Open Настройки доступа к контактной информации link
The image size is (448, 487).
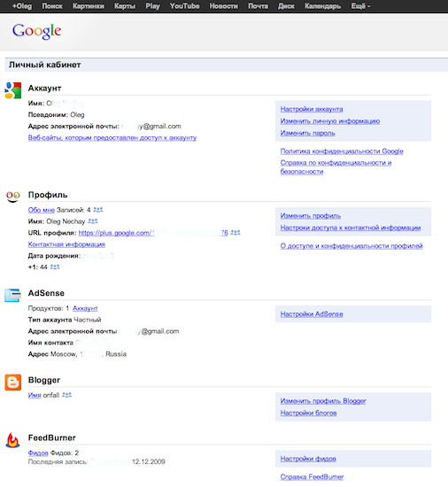click(351, 228)
